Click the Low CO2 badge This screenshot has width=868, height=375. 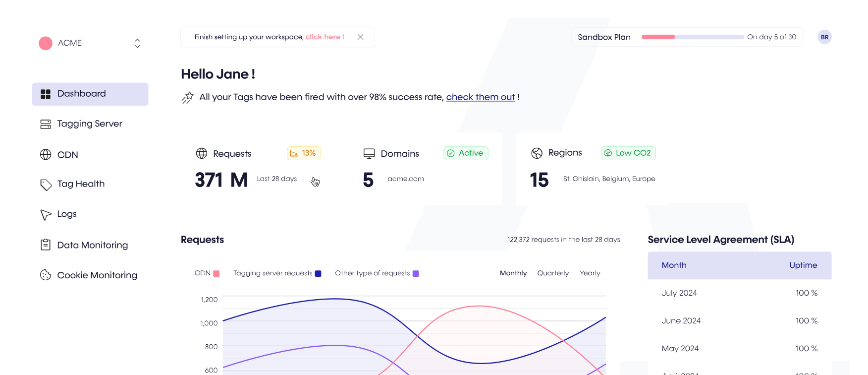[628, 153]
